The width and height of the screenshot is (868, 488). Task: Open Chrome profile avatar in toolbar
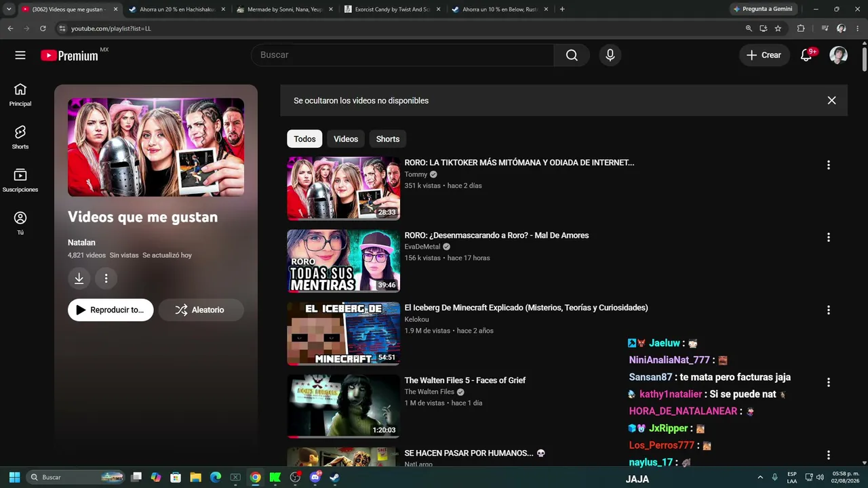[841, 28]
